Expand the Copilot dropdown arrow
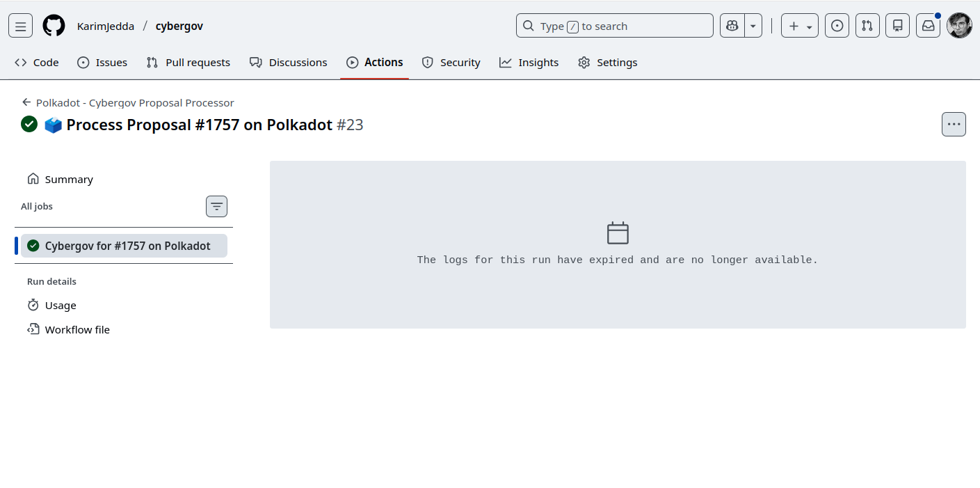The image size is (980, 488). 753,26
